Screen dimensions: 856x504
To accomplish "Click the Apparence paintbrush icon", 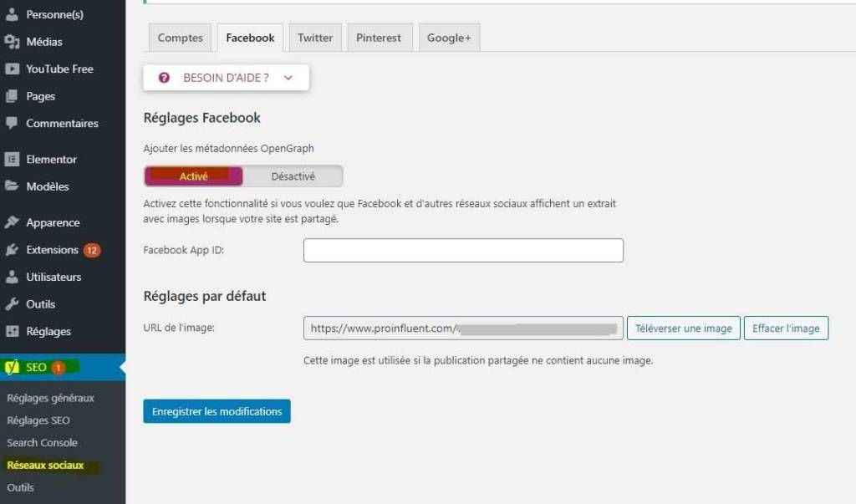I will 12,222.
